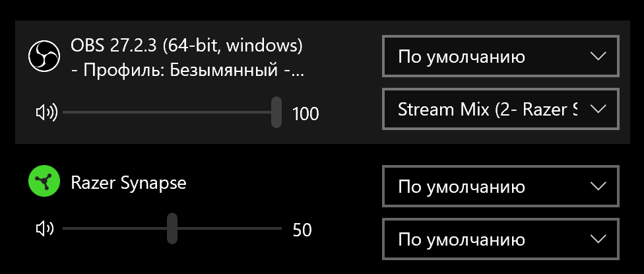Expand Razer Synapse output device dropdown
This screenshot has width=644, height=274.
pos(488,186)
